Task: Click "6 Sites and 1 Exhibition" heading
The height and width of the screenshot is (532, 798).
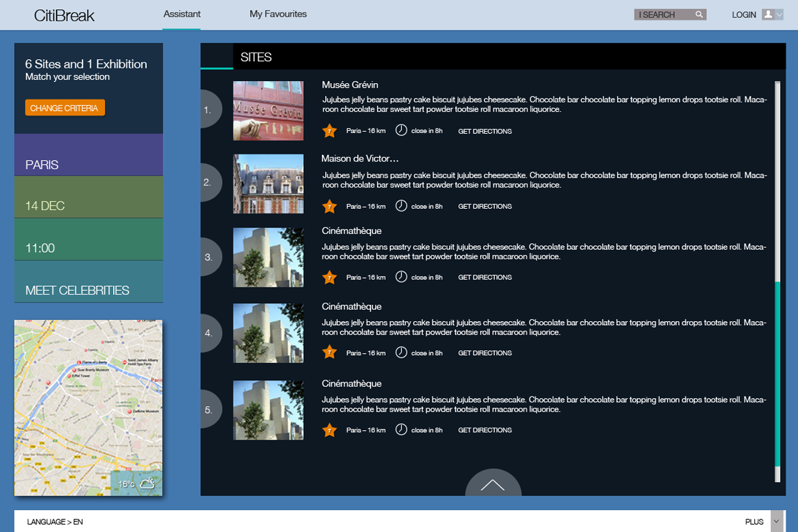Action: point(86,64)
